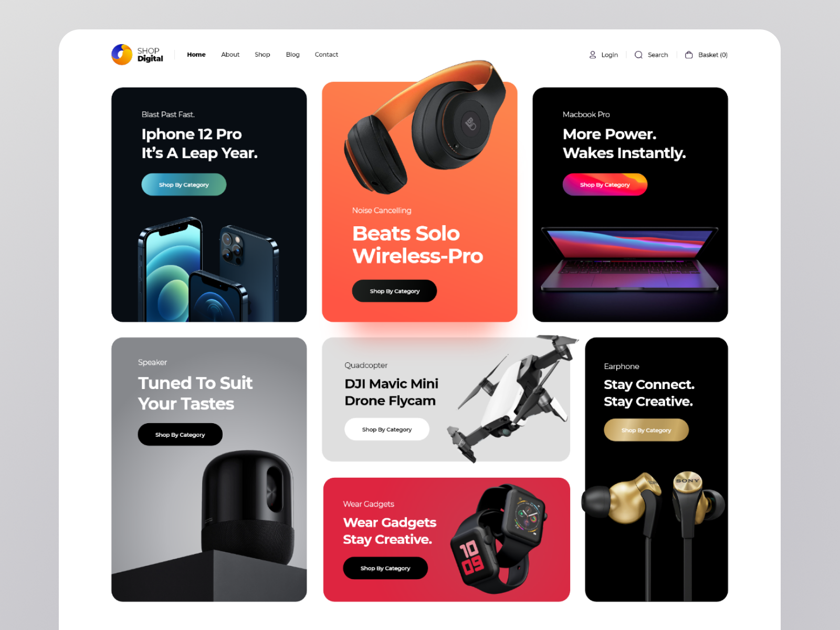Click the DJI drone product image
840x630 pixels.
(x=512, y=397)
